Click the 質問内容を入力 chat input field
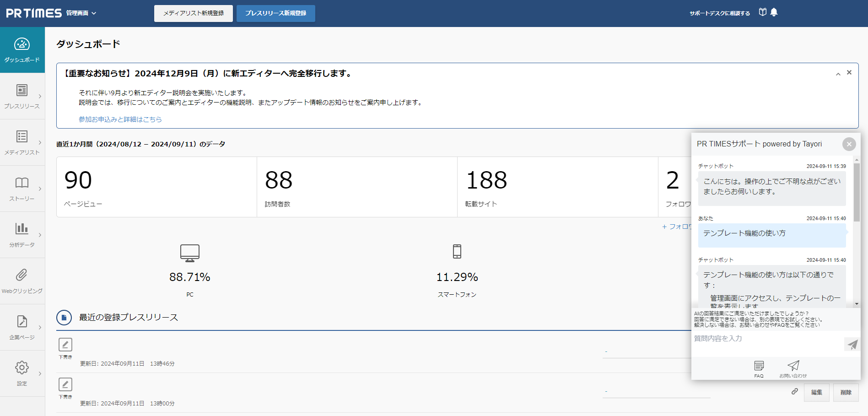Screen dimensions: 868x416 point(766,339)
